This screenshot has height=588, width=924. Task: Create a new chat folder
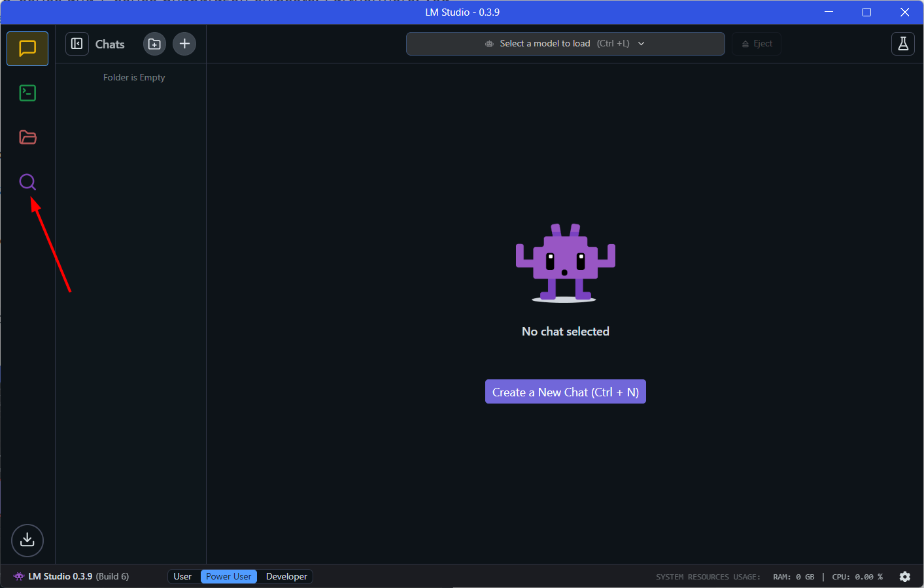coord(154,44)
